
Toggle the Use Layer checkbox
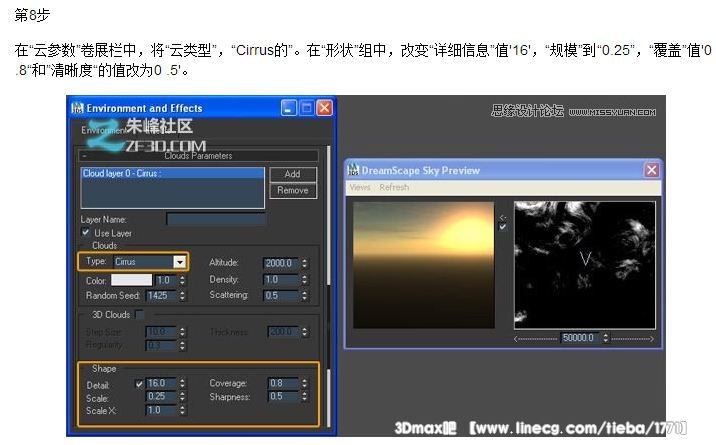(x=85, y=232)
